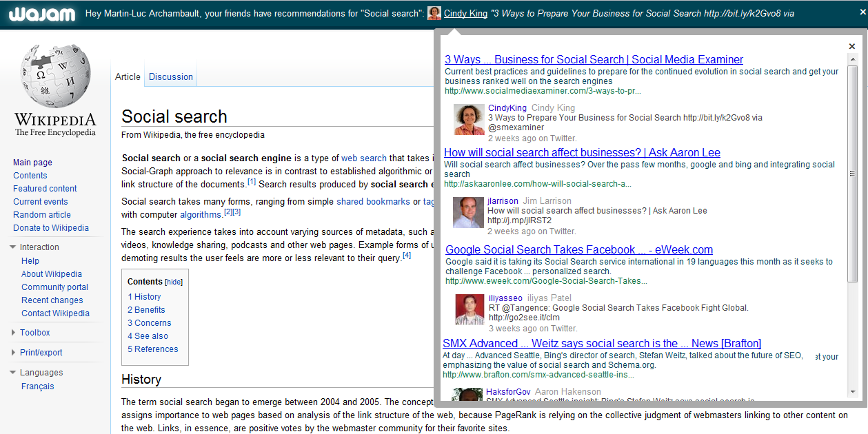Load a Random article
The image size is (868, 434).
click(42, 215)
